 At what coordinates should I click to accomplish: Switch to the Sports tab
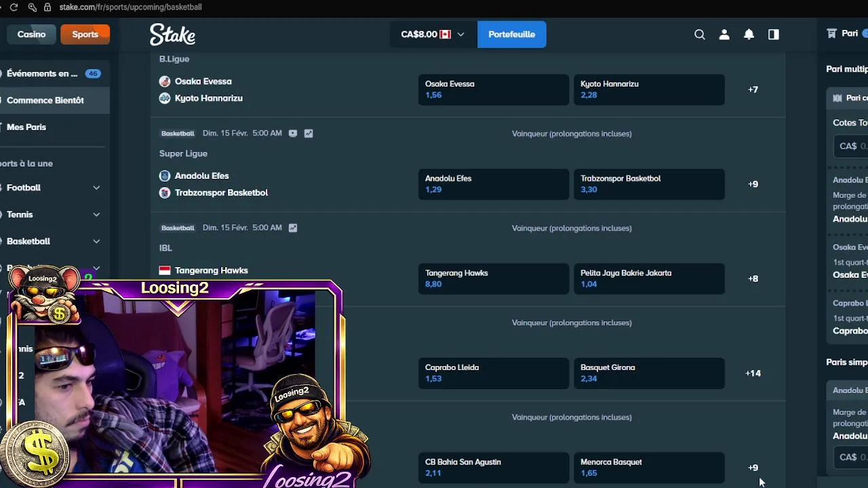point(85,35)
